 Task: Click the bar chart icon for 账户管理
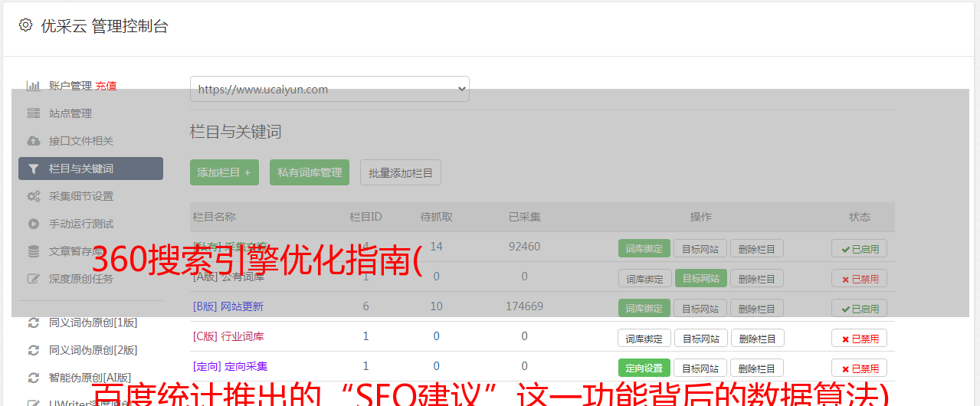[x=33, y=86]
